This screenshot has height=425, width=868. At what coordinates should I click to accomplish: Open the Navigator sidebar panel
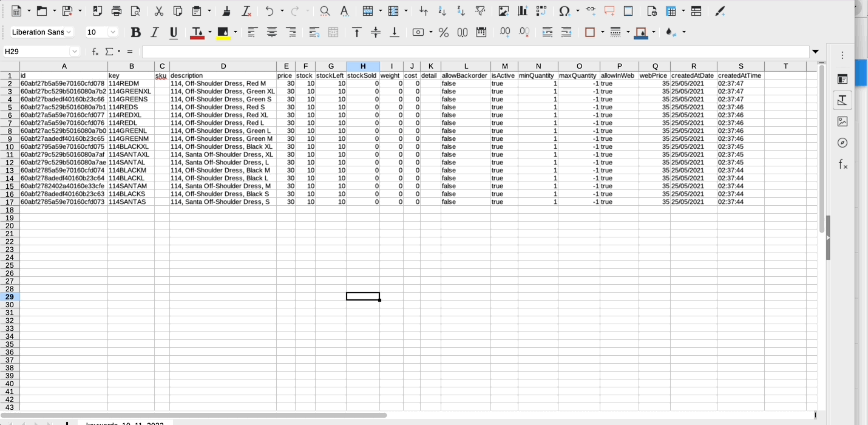click(843, 143)
